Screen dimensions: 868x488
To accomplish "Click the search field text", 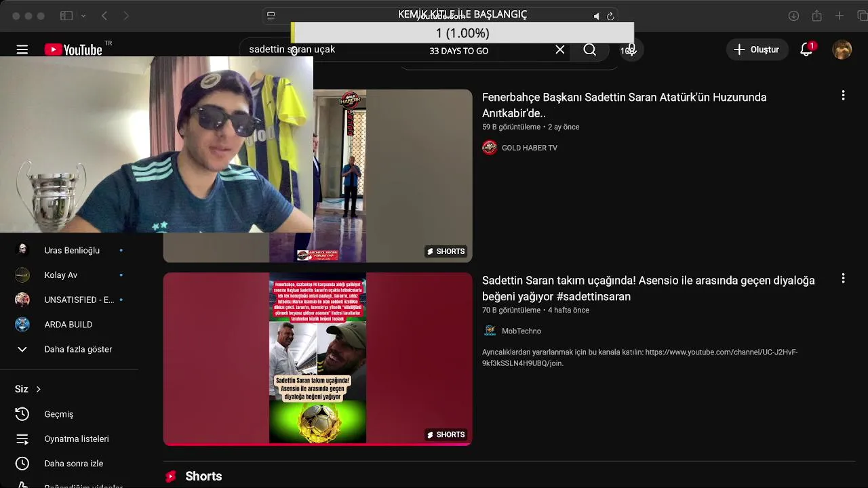I will [x=292, y=49].
